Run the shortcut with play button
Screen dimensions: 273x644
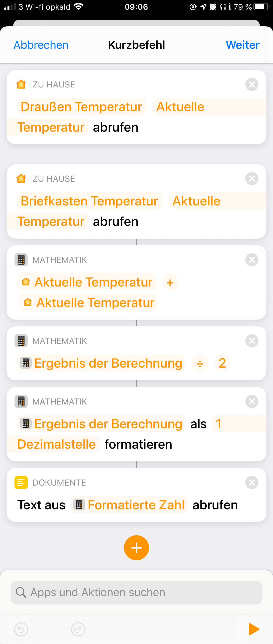[x=254, y=629]
